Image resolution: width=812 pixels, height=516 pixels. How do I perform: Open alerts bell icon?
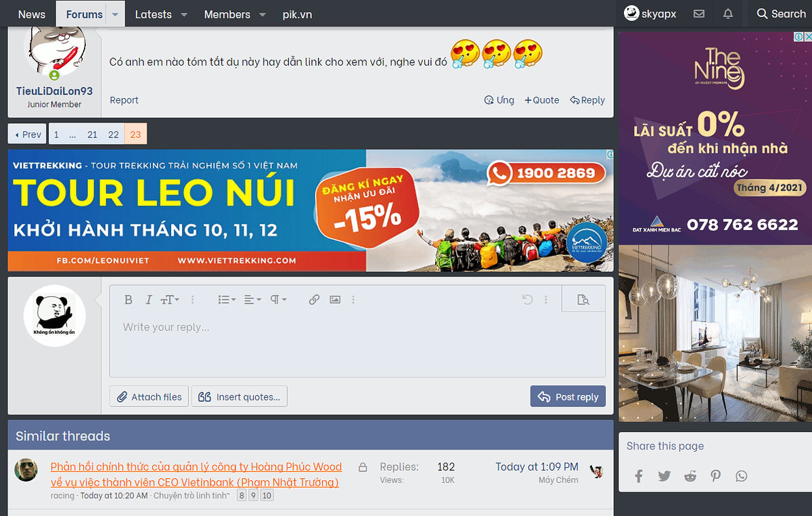[728, 14]
